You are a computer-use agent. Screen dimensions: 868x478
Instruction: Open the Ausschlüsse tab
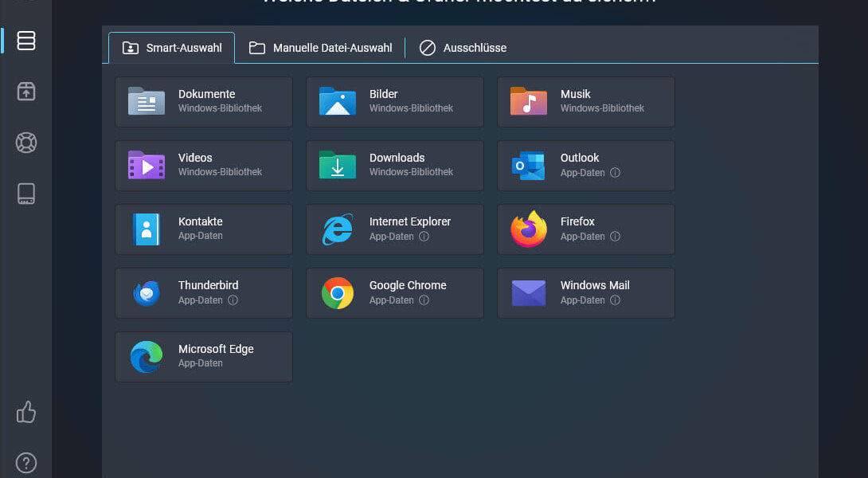(463, 47)
